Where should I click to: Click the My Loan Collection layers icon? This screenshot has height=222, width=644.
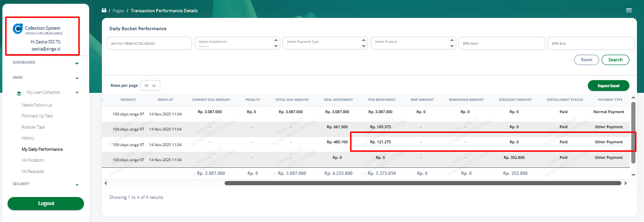(19, 93)
